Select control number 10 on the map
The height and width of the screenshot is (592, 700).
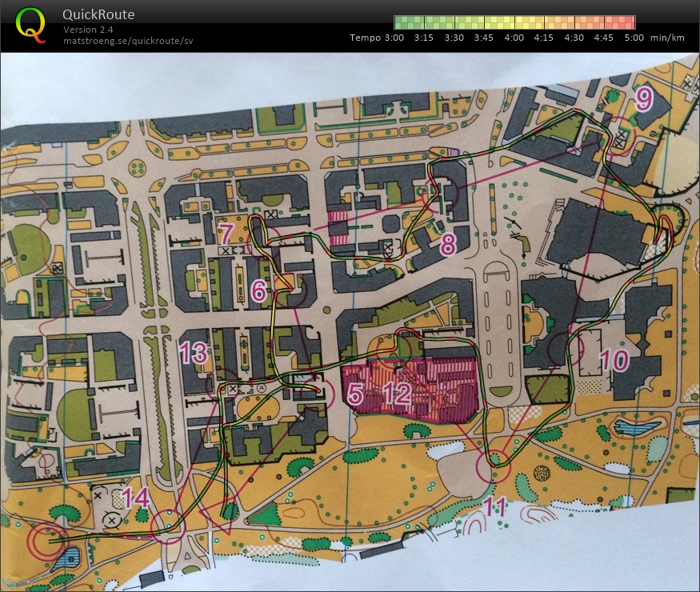pos(614,360)
